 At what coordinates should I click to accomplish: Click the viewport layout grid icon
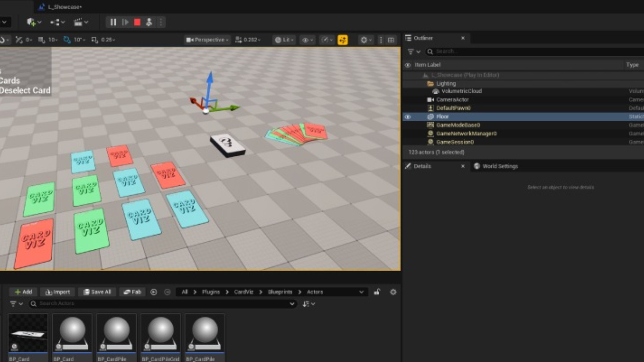pos(391,40)
